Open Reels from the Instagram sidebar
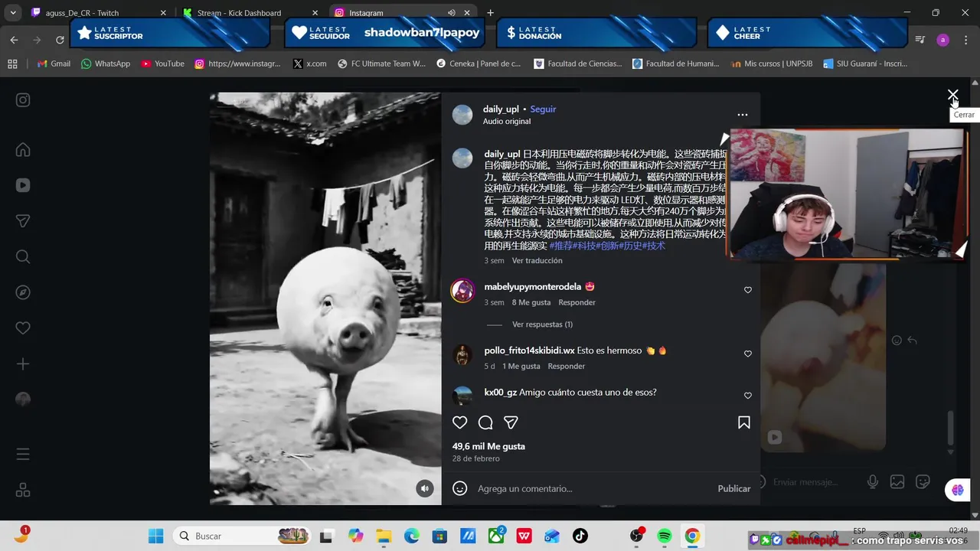Viewport: 980px width, 551px height. pos(23,185)
